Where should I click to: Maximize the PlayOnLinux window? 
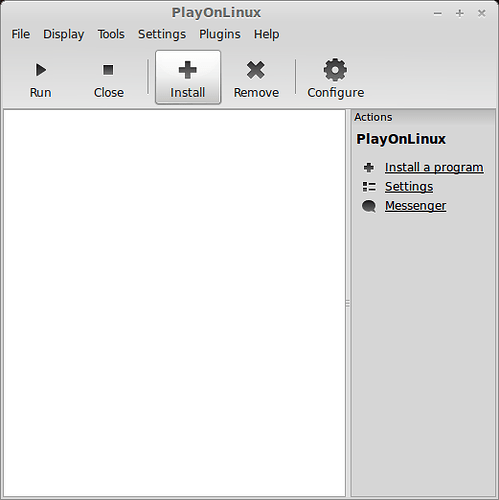coord(460,13)
